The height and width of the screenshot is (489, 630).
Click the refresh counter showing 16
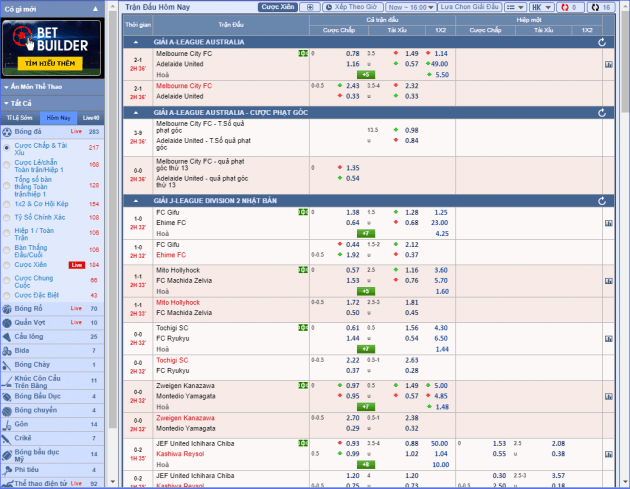tap(601, 7)
